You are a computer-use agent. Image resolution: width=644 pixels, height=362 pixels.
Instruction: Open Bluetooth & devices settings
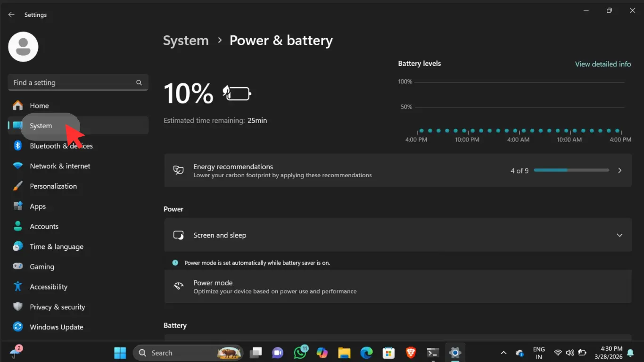pyautogui.click(x=61, y=146)
